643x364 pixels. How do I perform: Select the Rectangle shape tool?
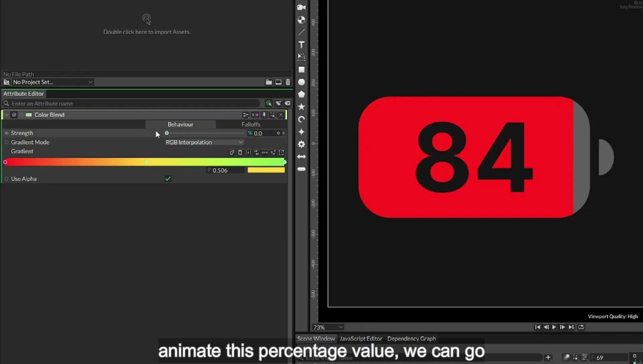click(301, 70)
